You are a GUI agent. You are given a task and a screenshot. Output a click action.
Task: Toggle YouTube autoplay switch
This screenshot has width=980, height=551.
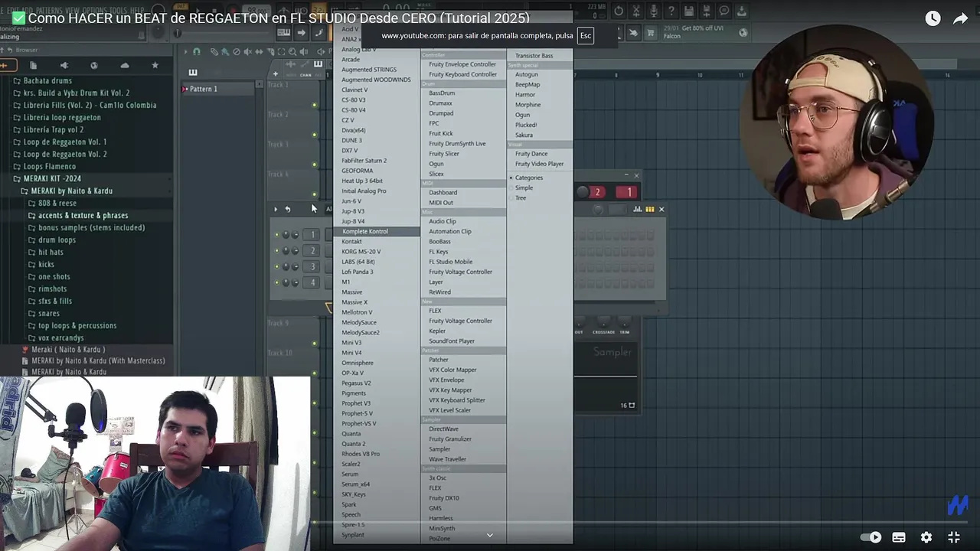(871, 537)
